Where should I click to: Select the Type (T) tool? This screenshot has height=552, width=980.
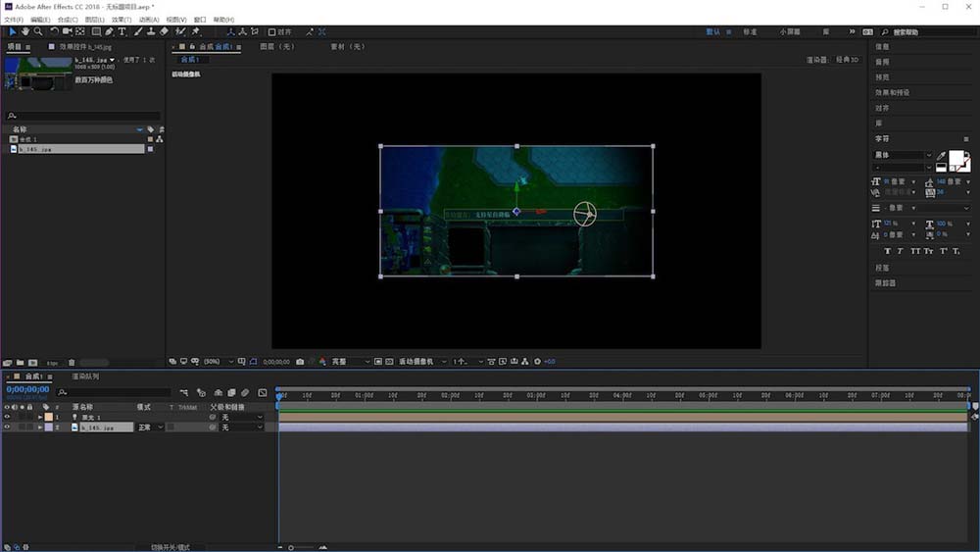click(122, 31)
